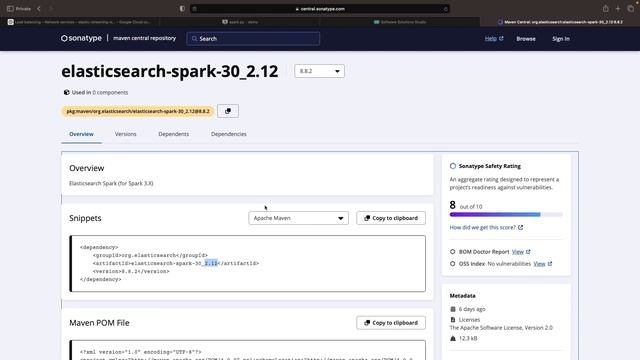Click the privacy shield icon beside address bar
The width and height of the screenshot is (640, 360).
tap(182, 9)
